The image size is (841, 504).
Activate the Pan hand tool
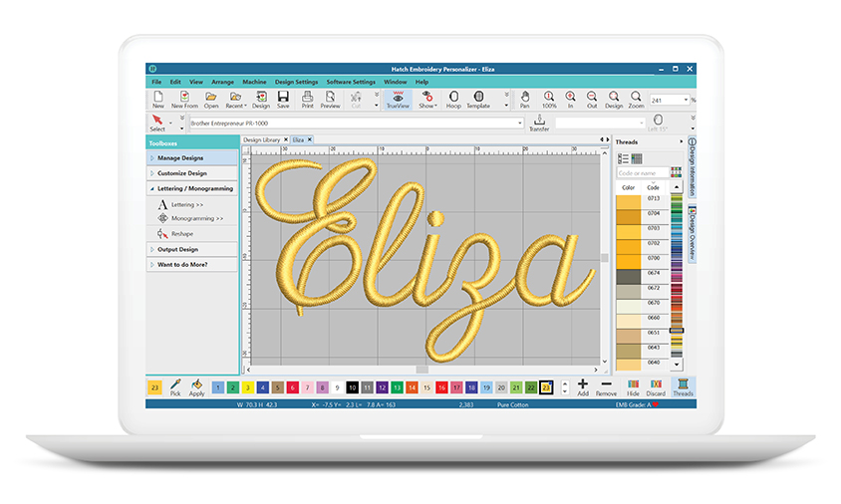tap(525, 100)
